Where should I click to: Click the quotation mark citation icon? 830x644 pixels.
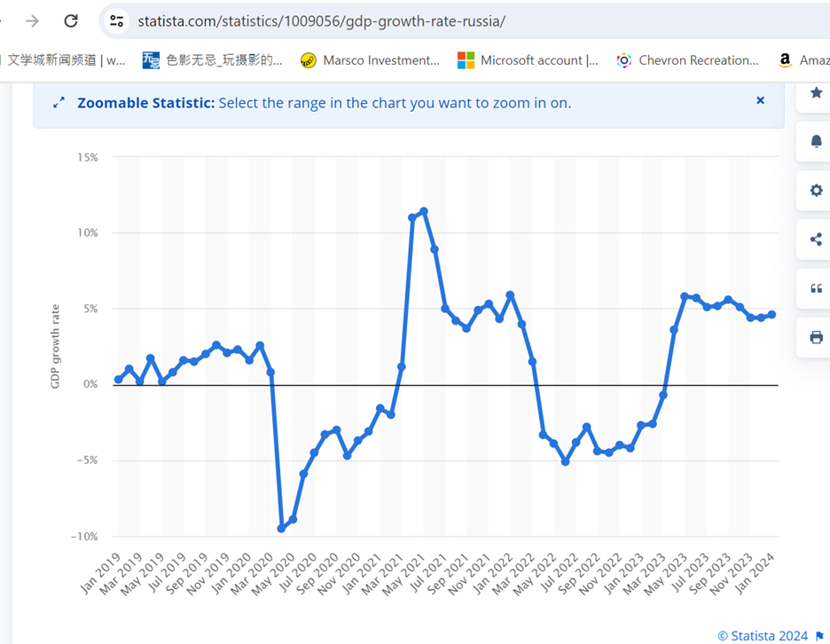coord(816,288)
